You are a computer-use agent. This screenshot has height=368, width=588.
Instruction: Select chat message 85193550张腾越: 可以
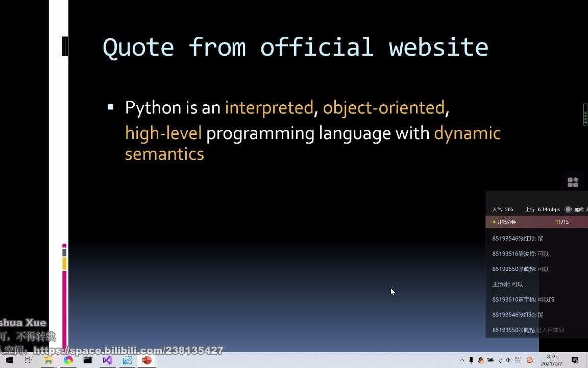(520, 269)
